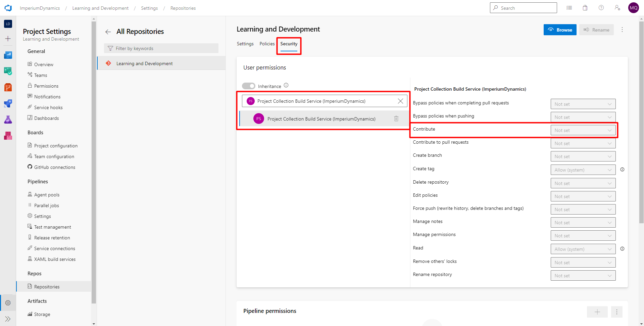Open the Force push permission dropdown
Viewport: 644px width, 326px height.
(x=583, y=209)
